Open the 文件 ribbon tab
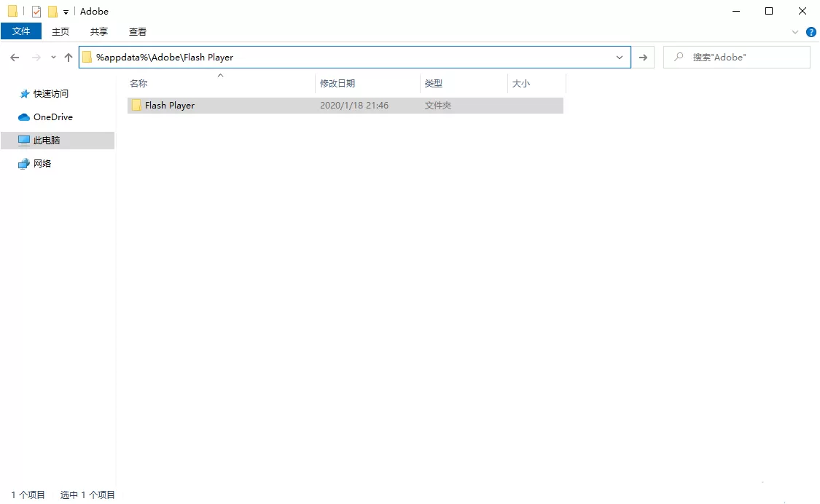Image resolution: width=820 pixels, height=504 pixels. click(21, 31)
